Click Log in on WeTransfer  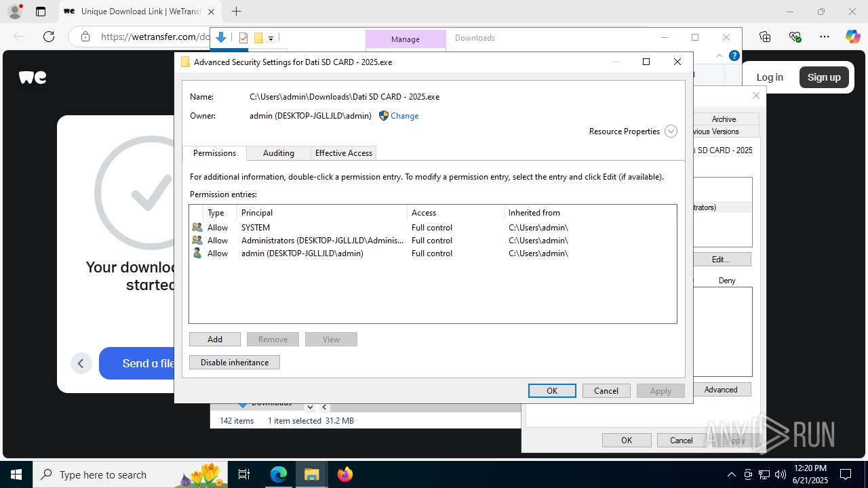tap(770, 77)
